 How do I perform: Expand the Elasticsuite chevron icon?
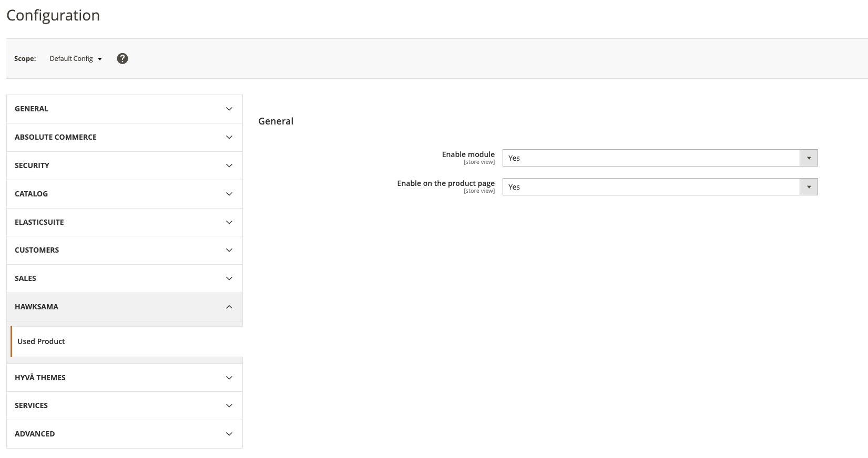pyautogui.click(x=229, y=223)
